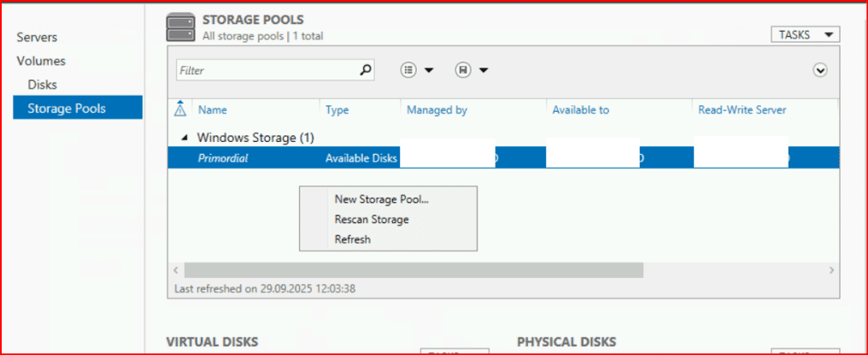Click the scrollbar right arrow
This screenshot has height=355, width=868.
(x=831, y=269)
